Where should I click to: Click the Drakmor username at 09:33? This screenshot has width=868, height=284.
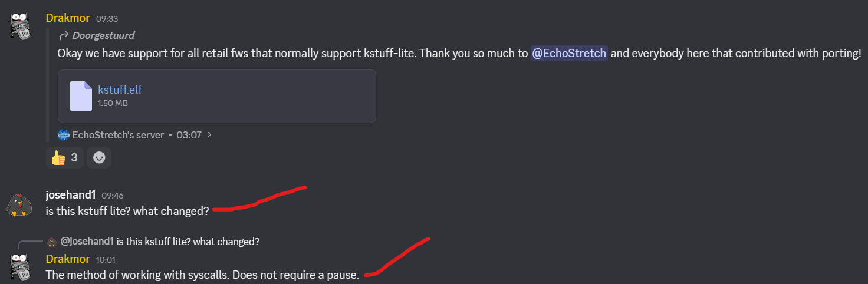68,18
